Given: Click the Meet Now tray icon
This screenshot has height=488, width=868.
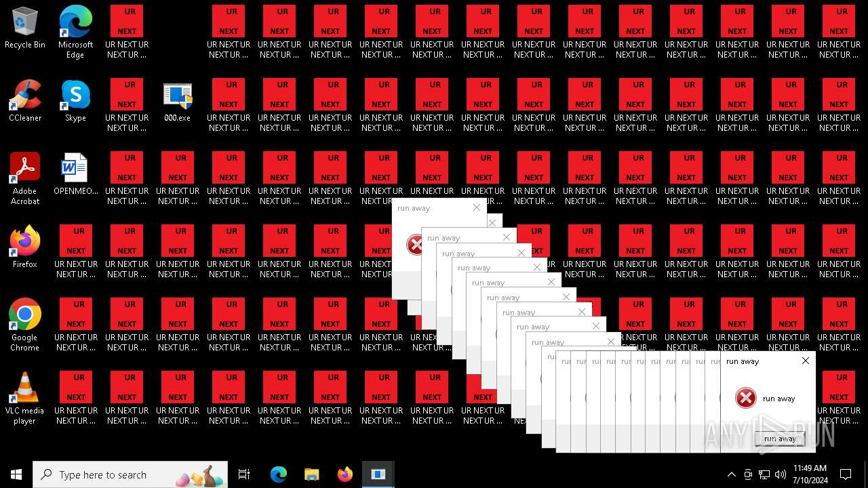Looking at the screenshot, I should tap(748, 474).
